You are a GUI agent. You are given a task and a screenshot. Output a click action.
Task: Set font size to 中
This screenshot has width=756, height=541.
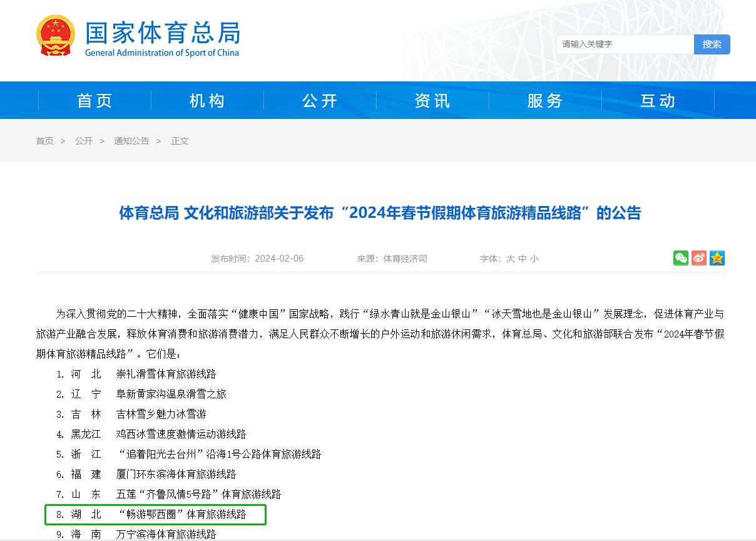tap(522, 259)
